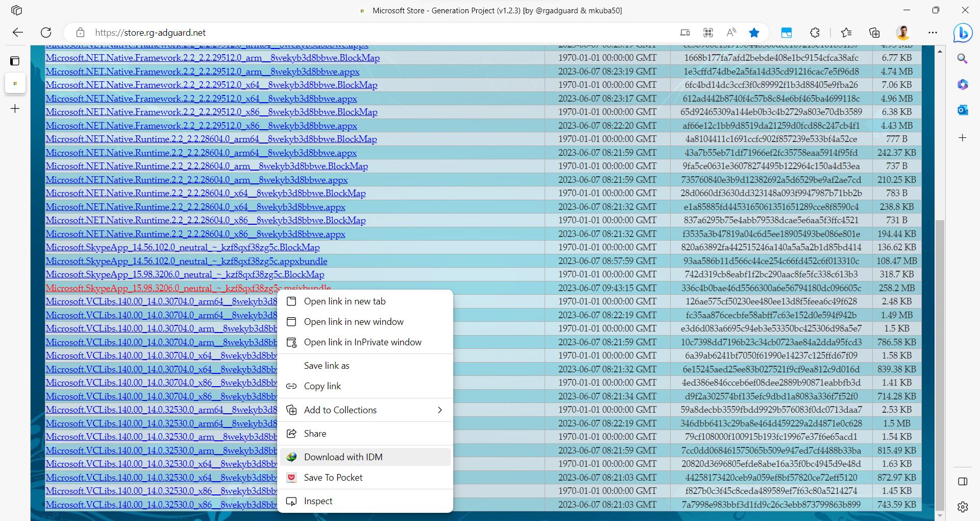980x521 pixels.
Task: Refresh the current page
Action: [x=46, y=33]
